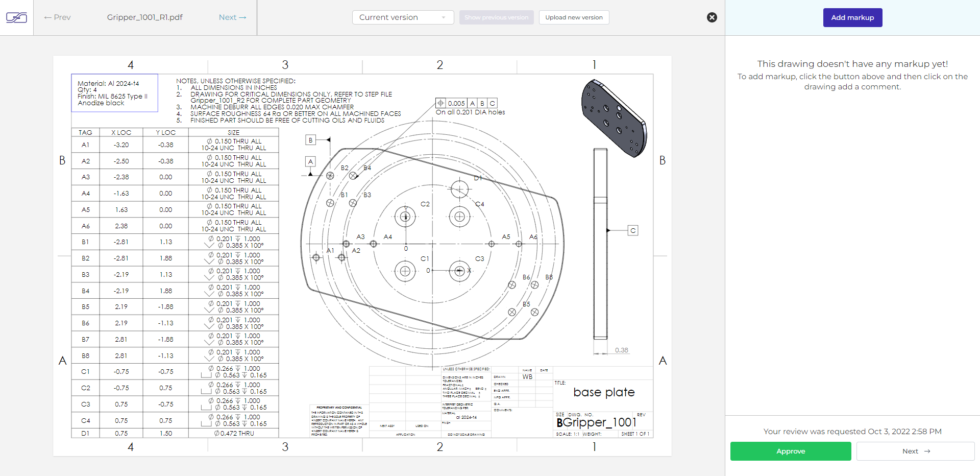Click the 0.38 thickness dimension
Image resolution: width=980 pixels, height=476 pixels.
tap(621, 350)
